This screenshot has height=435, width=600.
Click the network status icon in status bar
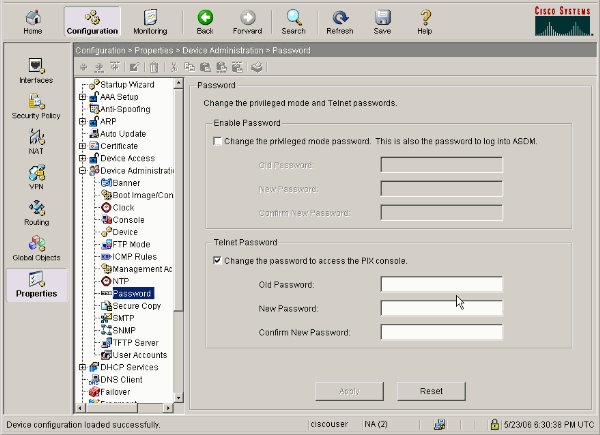[440, 424]
